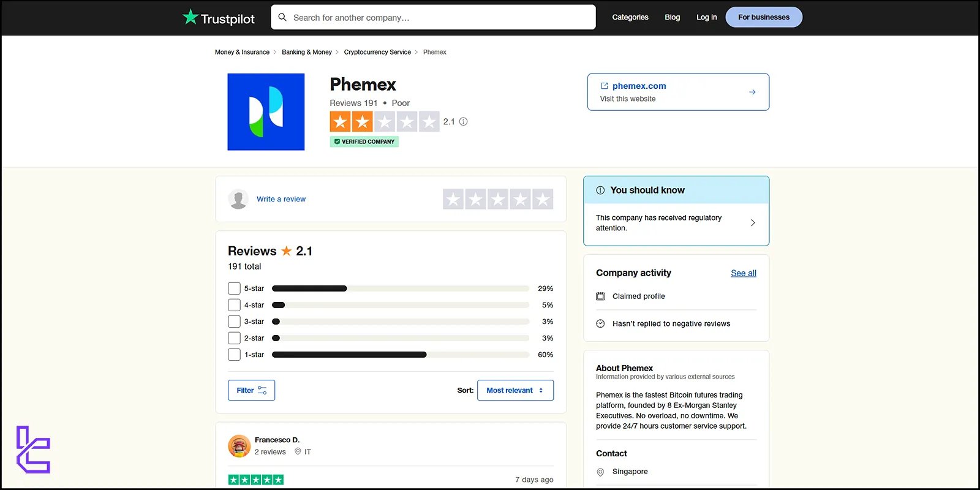Expand the regulatory attention notice chevron
This screenshot has height=490, width=980.
coord(753,223)
